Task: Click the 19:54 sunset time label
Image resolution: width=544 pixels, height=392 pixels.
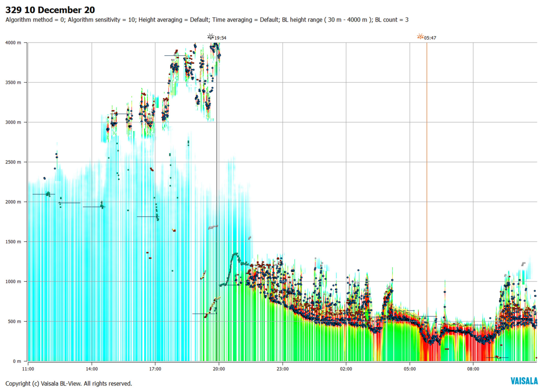Action: click(x=220, y=38)
